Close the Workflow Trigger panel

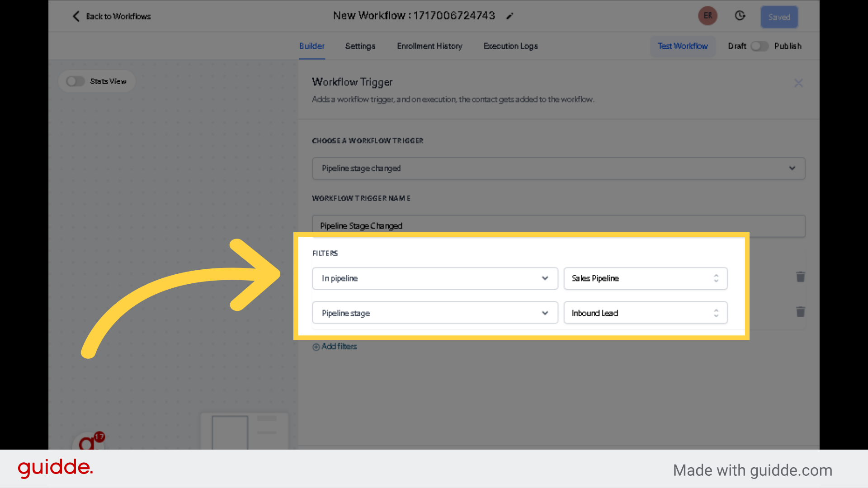(x=798, y=83)
